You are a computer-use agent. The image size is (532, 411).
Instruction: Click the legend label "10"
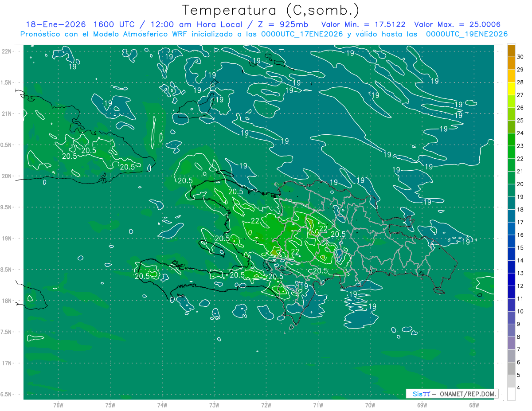click(520, 312)
